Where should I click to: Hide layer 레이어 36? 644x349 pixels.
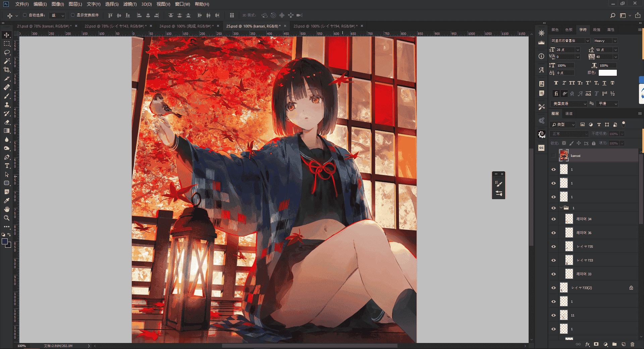[553, 233]
